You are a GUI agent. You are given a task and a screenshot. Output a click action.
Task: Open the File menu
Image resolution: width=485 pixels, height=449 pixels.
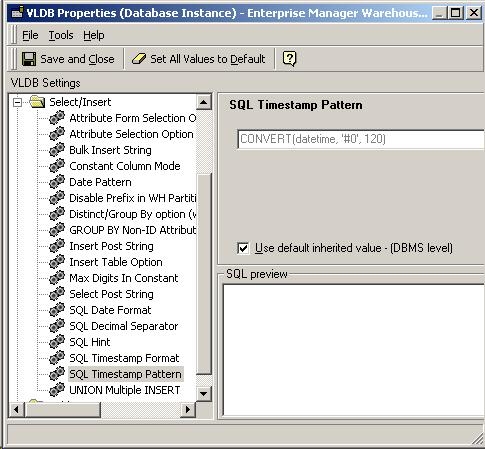click(30, 35)
